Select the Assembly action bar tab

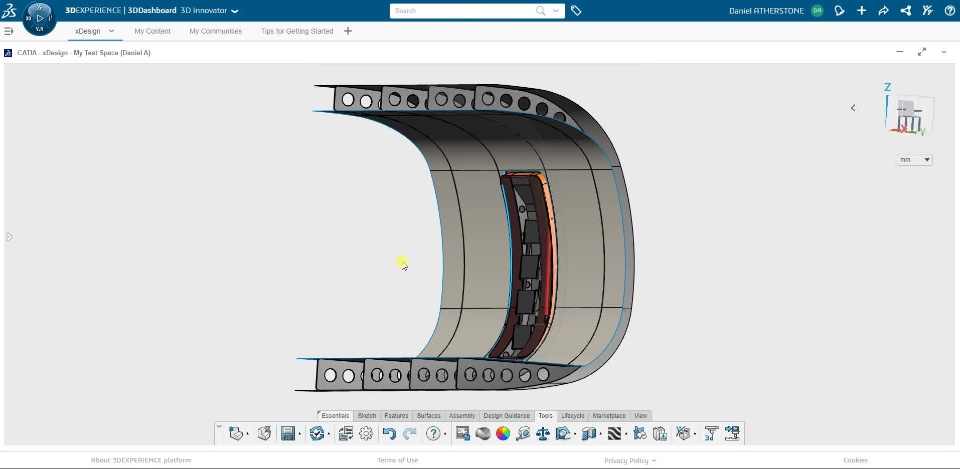(x=462, y=416)
